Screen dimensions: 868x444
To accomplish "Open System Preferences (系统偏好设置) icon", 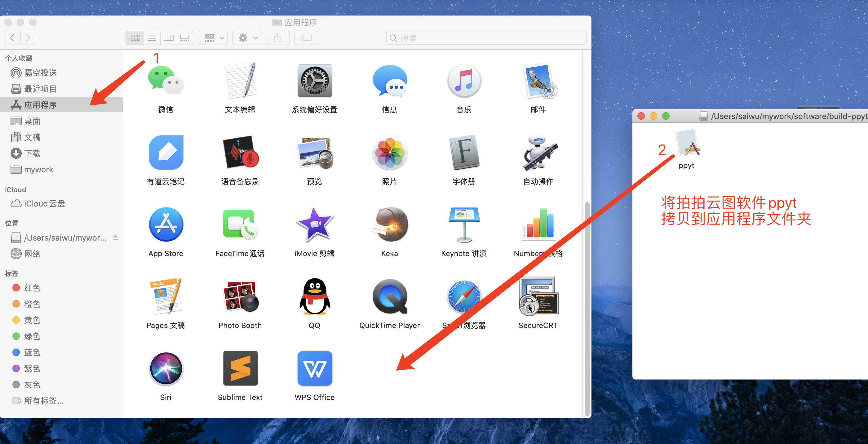I will click(315, 81).
